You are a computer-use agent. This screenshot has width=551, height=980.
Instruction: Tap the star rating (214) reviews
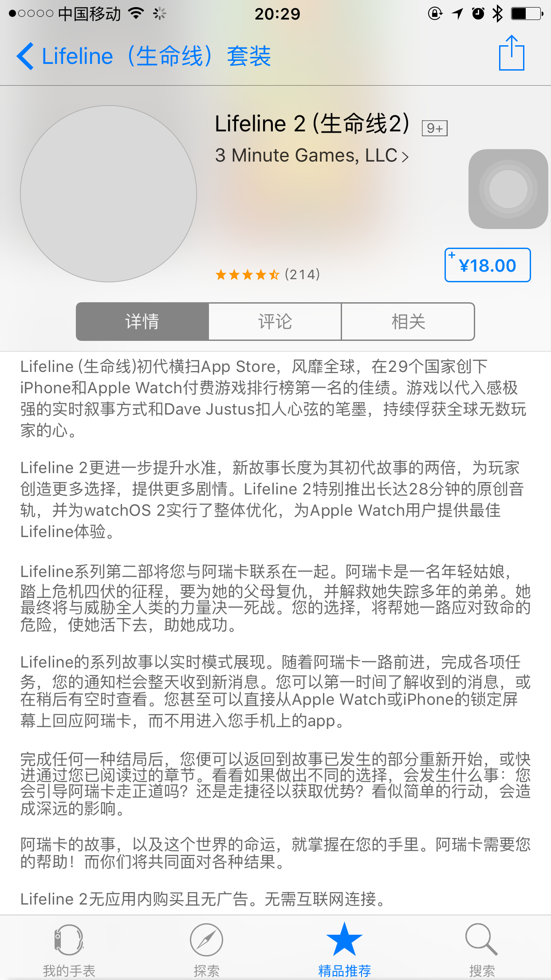[268, 275]
